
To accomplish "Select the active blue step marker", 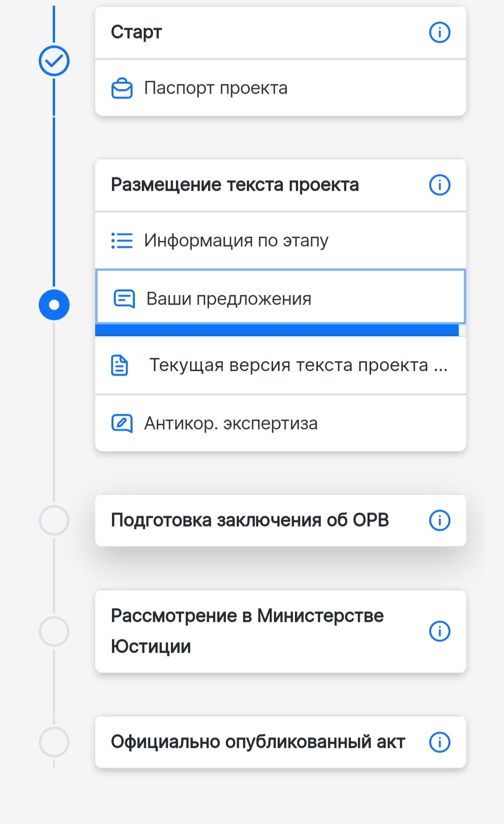I will point(54,305).
